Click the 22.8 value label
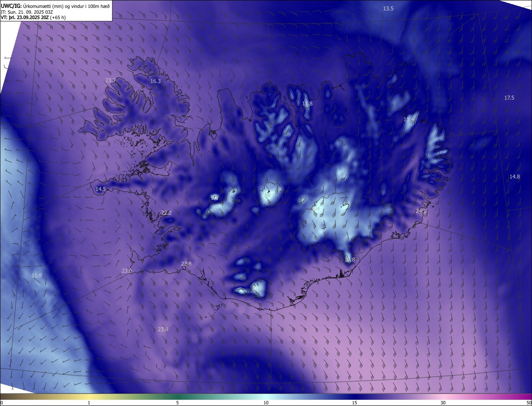Screen dimensions: 532x406 pos(186,264)
